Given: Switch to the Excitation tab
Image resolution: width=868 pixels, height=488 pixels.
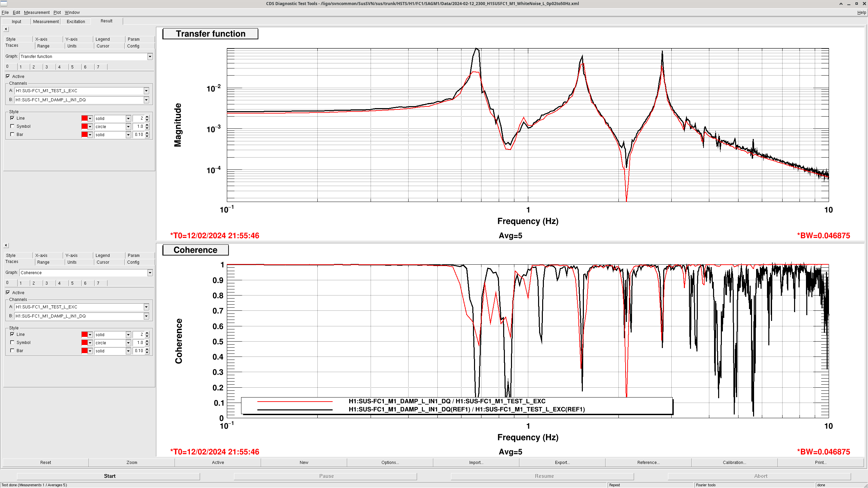Looking at the screenshot, I should coord(76,21).
